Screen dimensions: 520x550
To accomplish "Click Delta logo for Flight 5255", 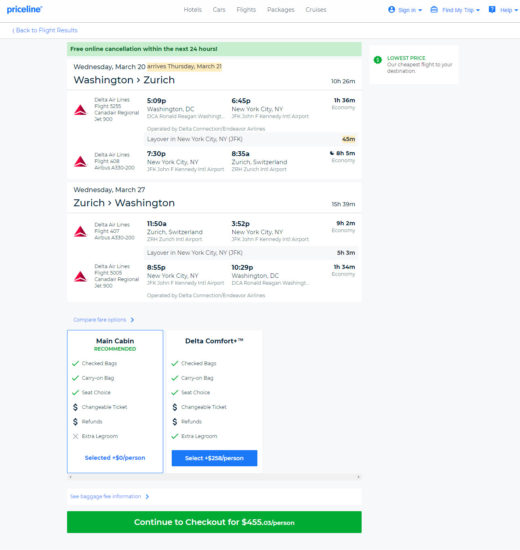I will (80, 110).
